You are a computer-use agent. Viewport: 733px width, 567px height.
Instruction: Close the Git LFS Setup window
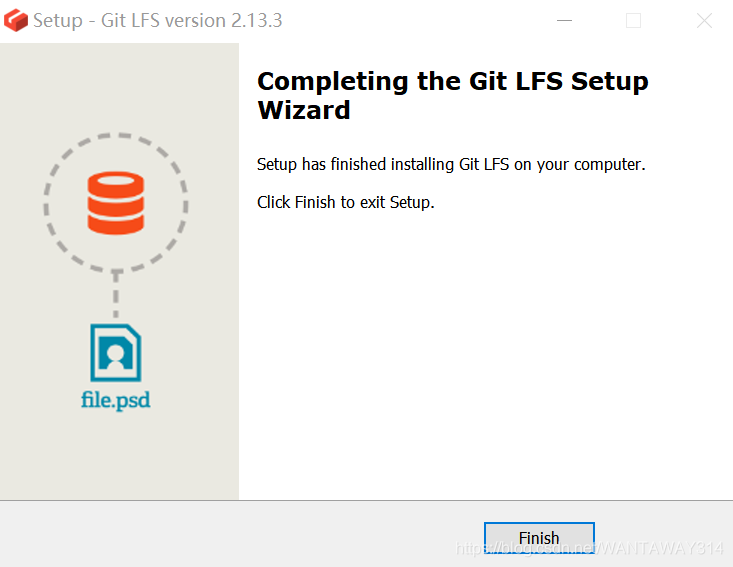pyautogui.click(x=704, y=21)
